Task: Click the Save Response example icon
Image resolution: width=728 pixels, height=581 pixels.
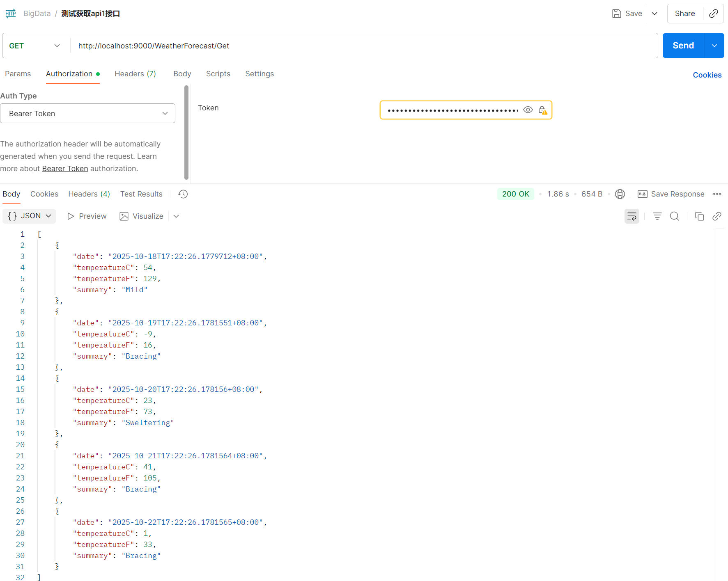Action: coord(643,194)
